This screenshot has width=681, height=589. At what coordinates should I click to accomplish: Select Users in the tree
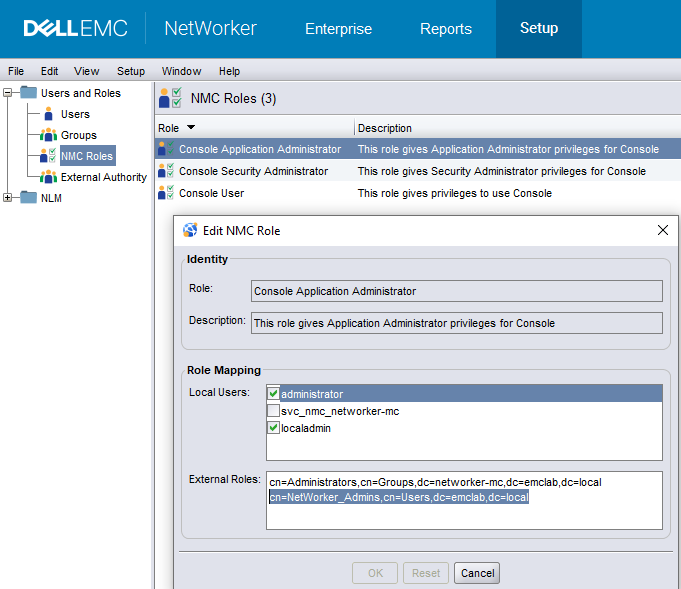(x=75, y=114)
